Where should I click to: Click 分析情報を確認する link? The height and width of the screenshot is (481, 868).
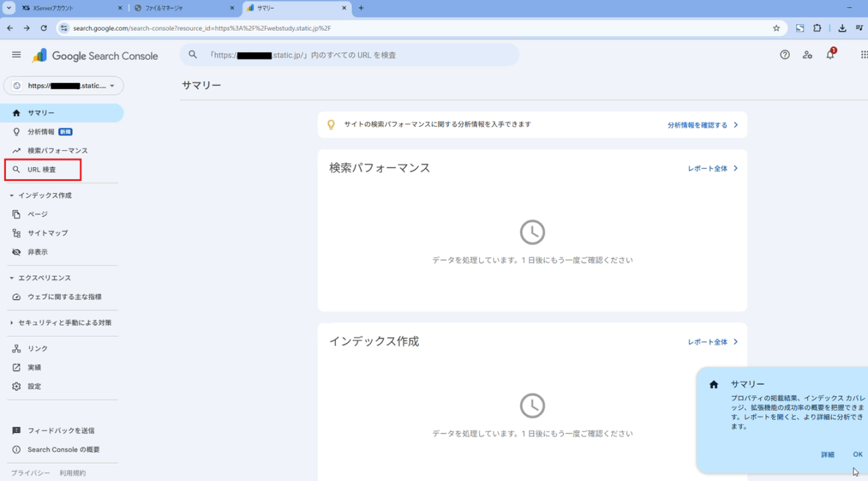[702, 125]
